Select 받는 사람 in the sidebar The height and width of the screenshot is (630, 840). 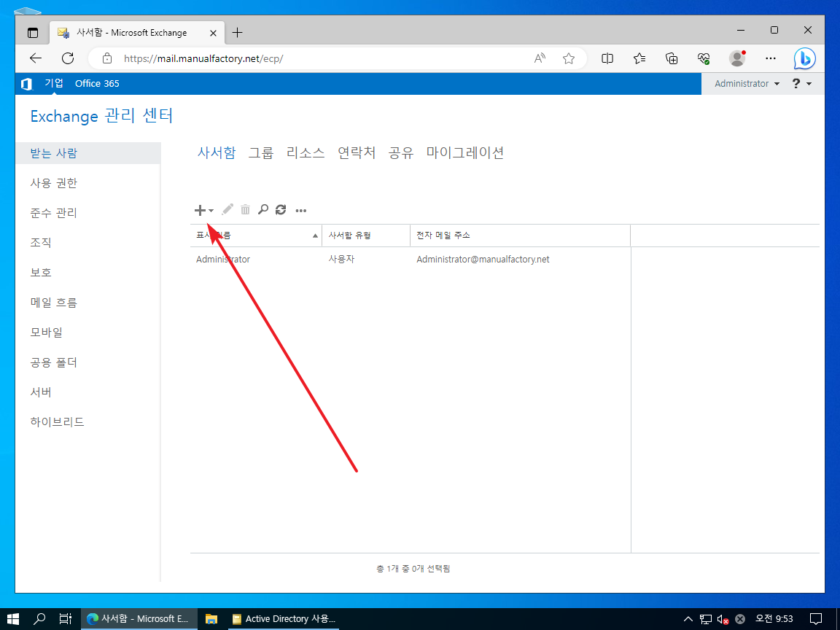pos(87,153)
